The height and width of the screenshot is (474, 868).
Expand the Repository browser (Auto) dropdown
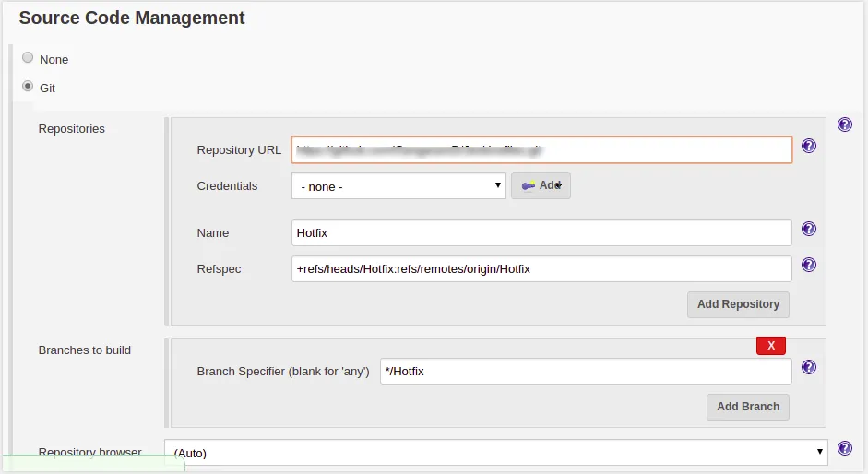coord(496,453)
